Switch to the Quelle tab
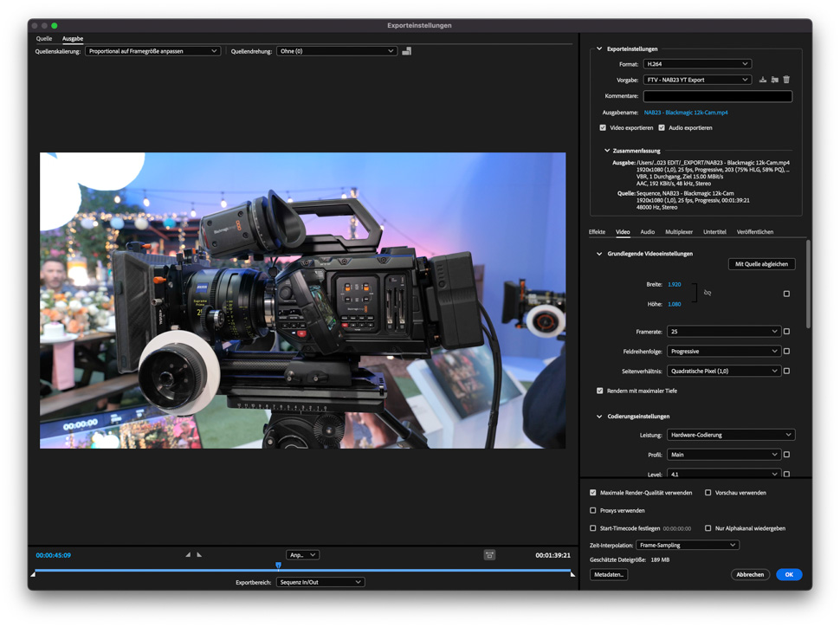The width and height of the screenshot is (840, 627). point(44,39)
